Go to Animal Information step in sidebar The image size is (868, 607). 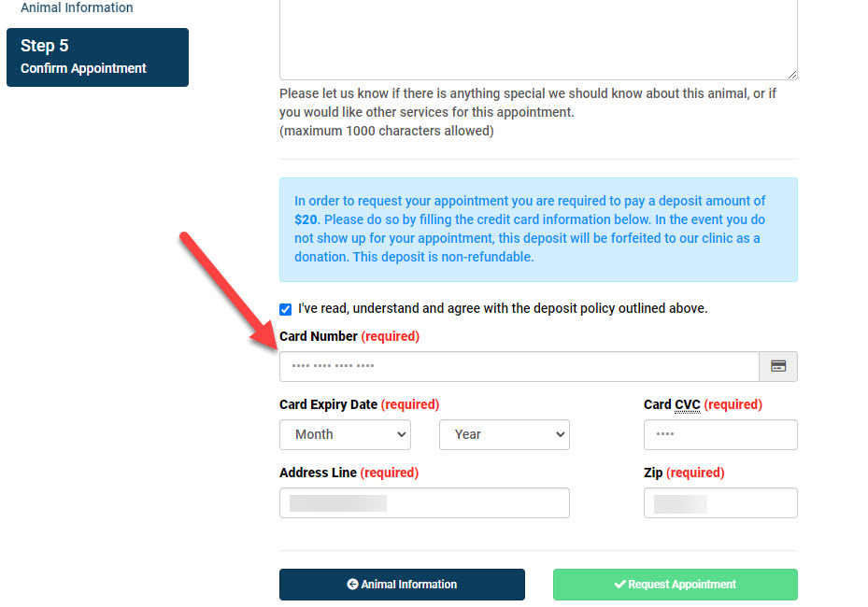tap(77, 7)
